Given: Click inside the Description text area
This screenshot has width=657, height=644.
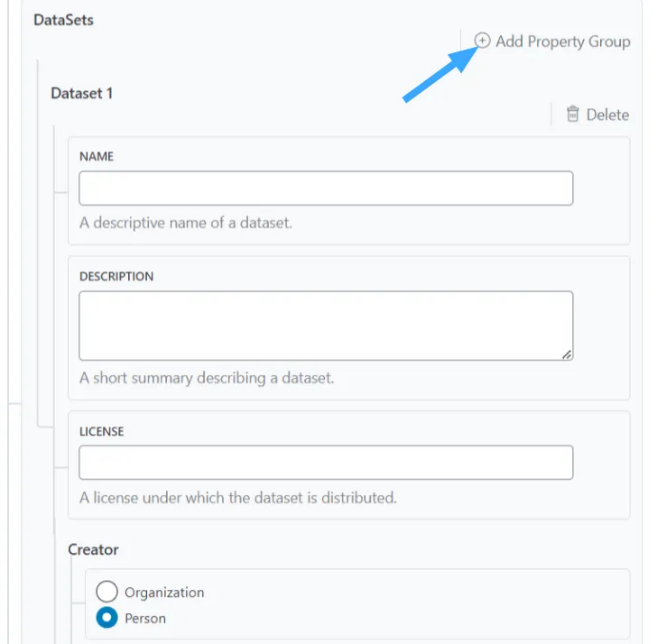Looking at the screenshot, I should point(326,326).
